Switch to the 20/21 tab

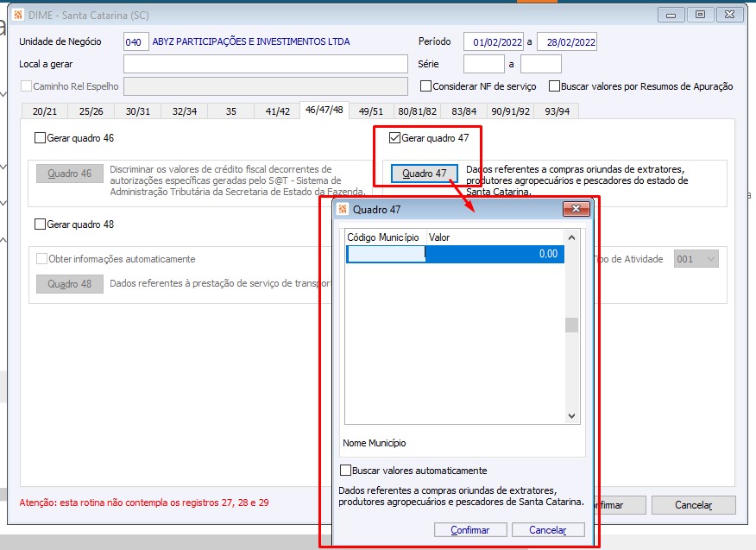(x=45, y=111)
